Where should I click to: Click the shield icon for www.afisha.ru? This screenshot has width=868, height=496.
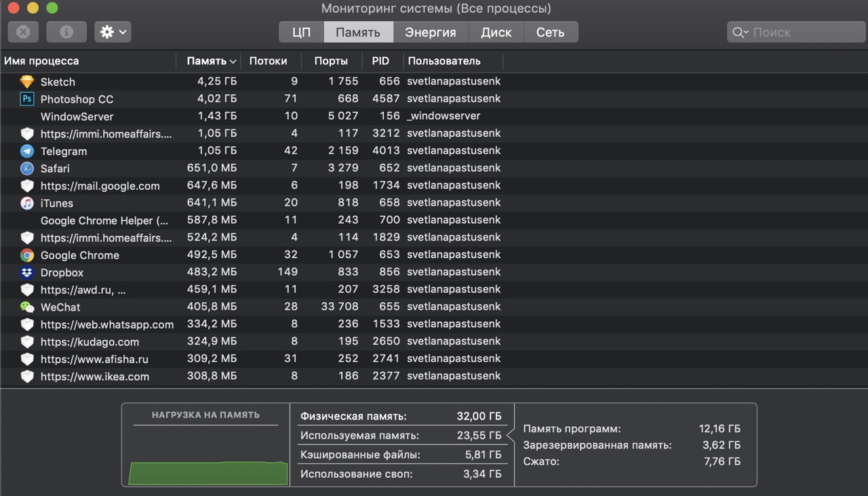pyautogui.click(x=27, y=359)
